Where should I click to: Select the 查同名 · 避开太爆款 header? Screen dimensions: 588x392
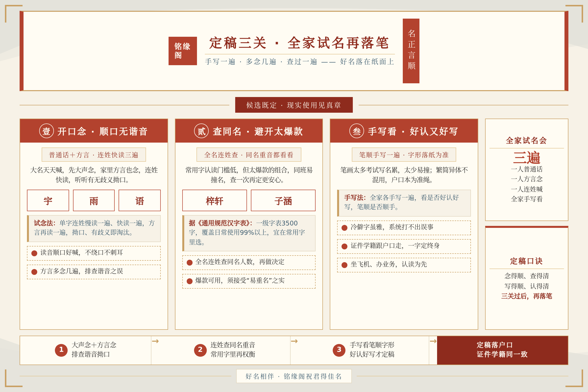pyautogui.click(x=249, y=131)
